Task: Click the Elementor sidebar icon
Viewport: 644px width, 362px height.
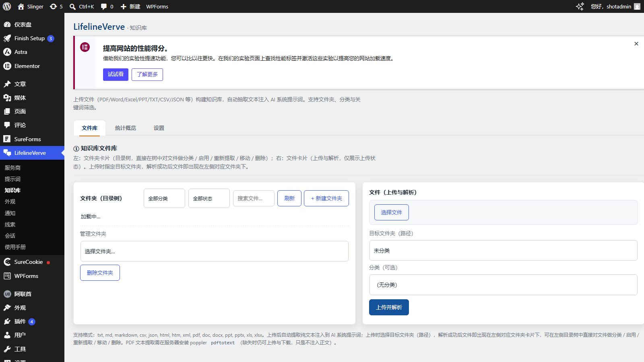Action: pos(7,66)
